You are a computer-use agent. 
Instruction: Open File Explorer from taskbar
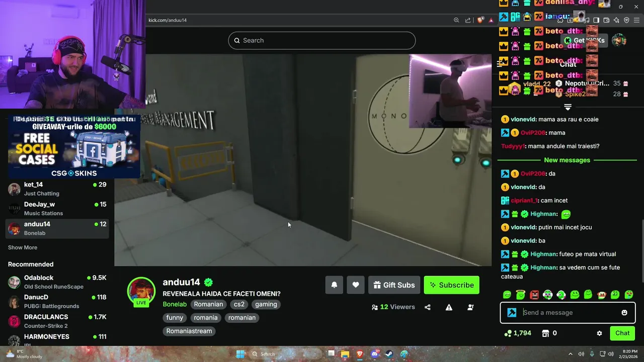345,354
